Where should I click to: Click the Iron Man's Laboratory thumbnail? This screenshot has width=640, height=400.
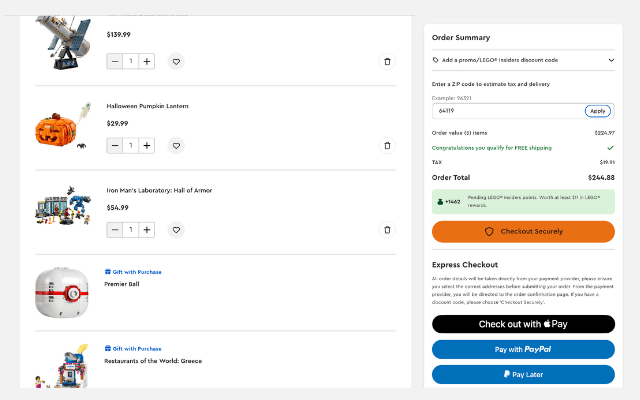(x=63, y=206)
